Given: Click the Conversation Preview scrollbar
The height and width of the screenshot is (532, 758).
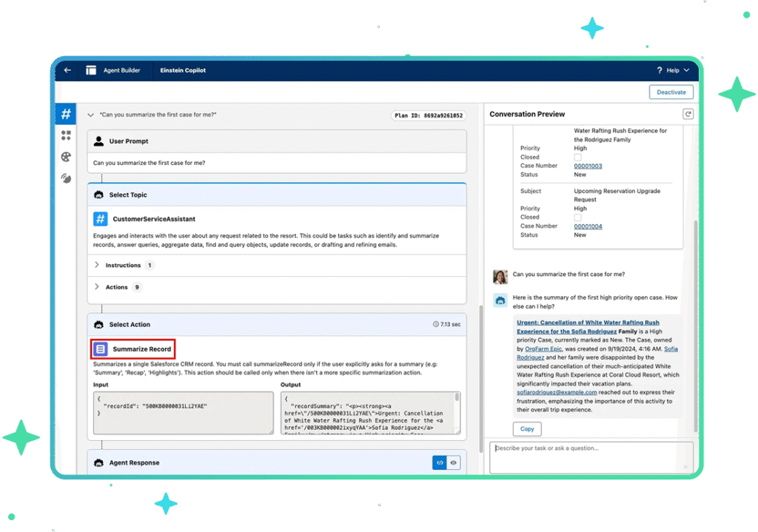Looking at the screenshot, I should [696, 326].
